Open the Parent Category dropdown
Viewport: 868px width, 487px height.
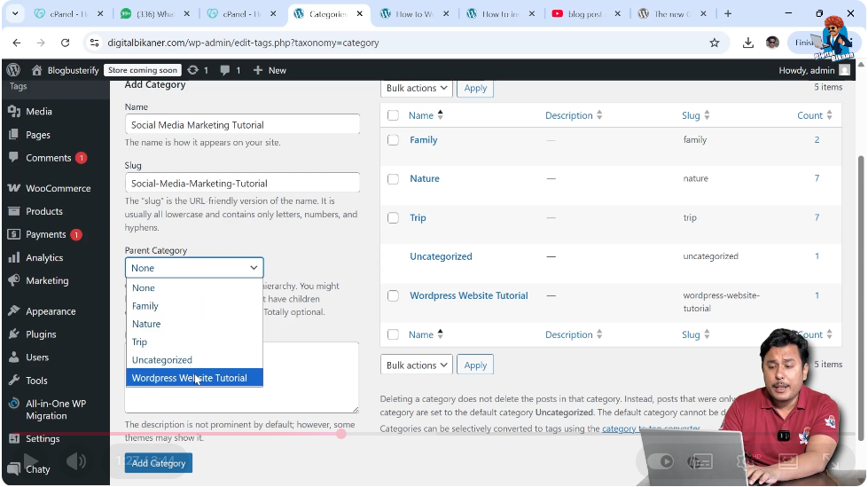[194, 268]
